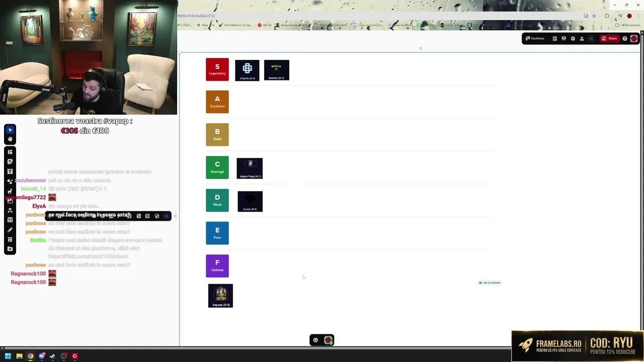The height and width of the screenshot is (362, 644).
Task: Select the Medellin (ID 5) thumbnail
Action: 277,70
